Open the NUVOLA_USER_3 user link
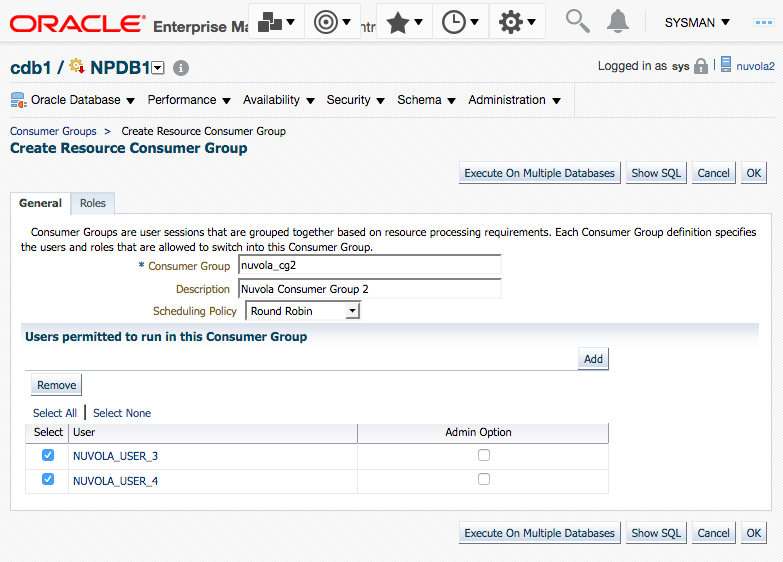Viewport: 783px width, 562px height. click(115, 456)
